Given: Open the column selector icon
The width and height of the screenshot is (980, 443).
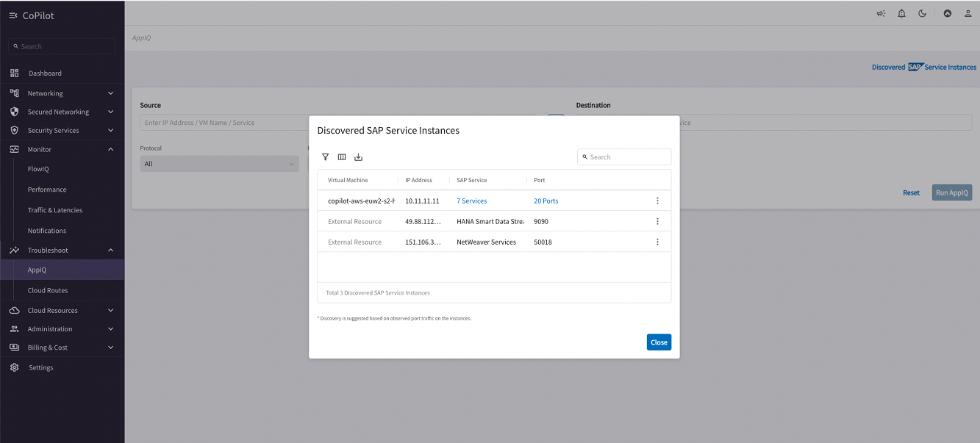Looking at the screenshot, I should click(x=342, y=156).
